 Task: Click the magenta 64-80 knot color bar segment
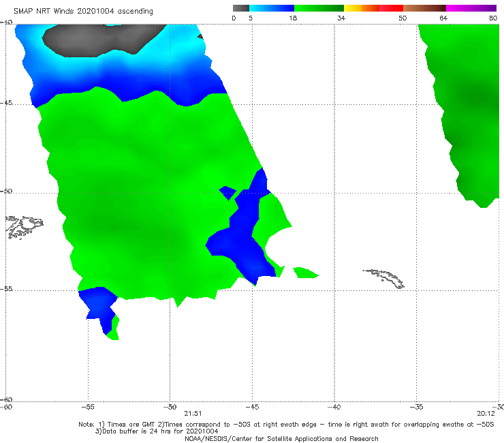[471, 8]
